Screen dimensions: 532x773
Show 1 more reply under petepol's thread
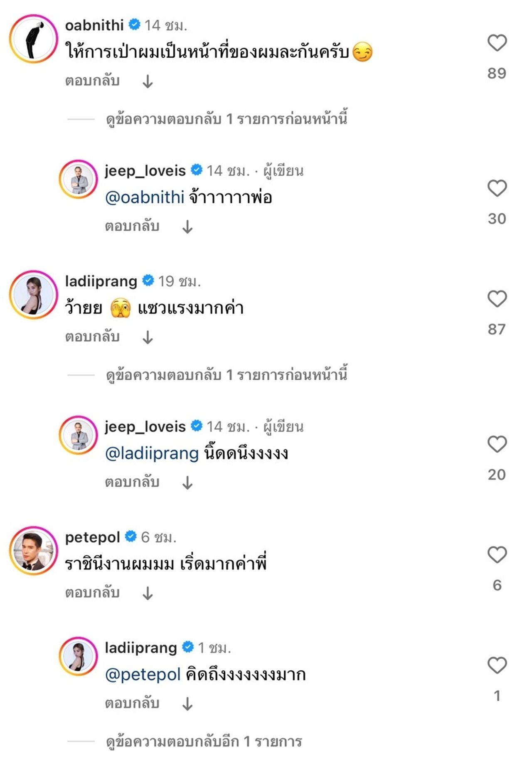coord(204,742)
